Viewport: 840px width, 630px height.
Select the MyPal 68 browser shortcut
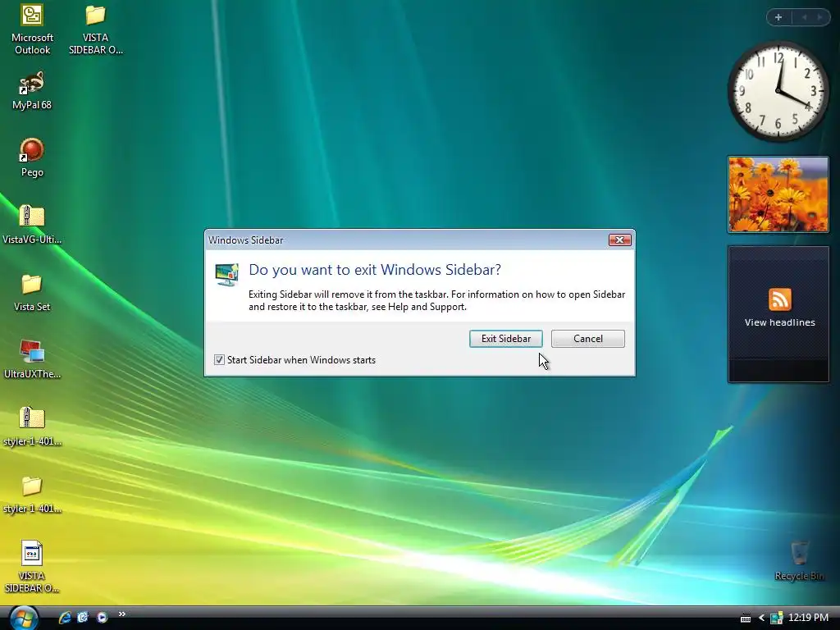coord(32,91)
